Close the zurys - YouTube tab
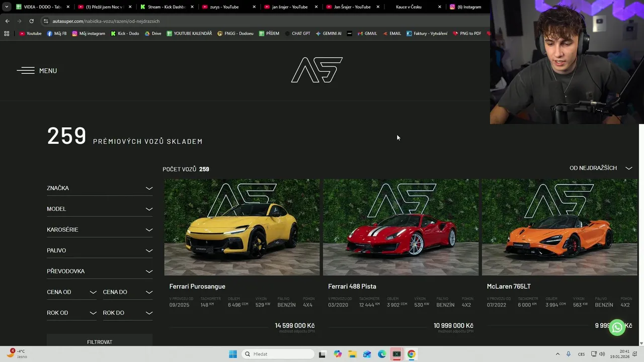 (x=254, y=7)
